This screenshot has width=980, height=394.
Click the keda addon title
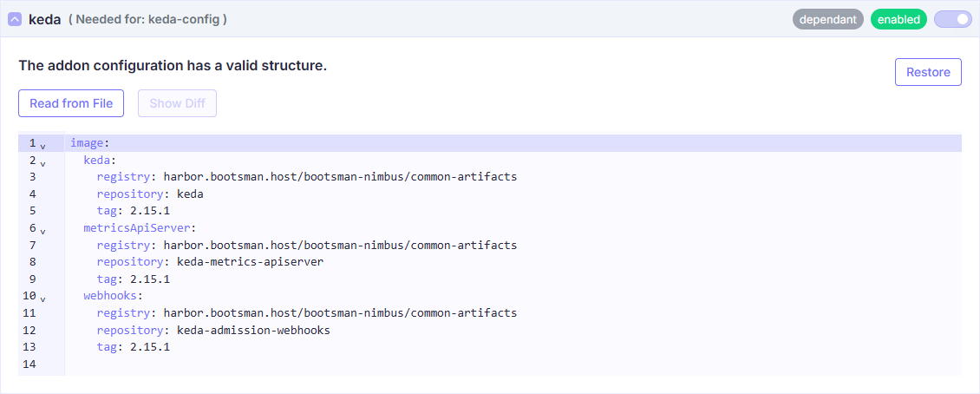45,19
